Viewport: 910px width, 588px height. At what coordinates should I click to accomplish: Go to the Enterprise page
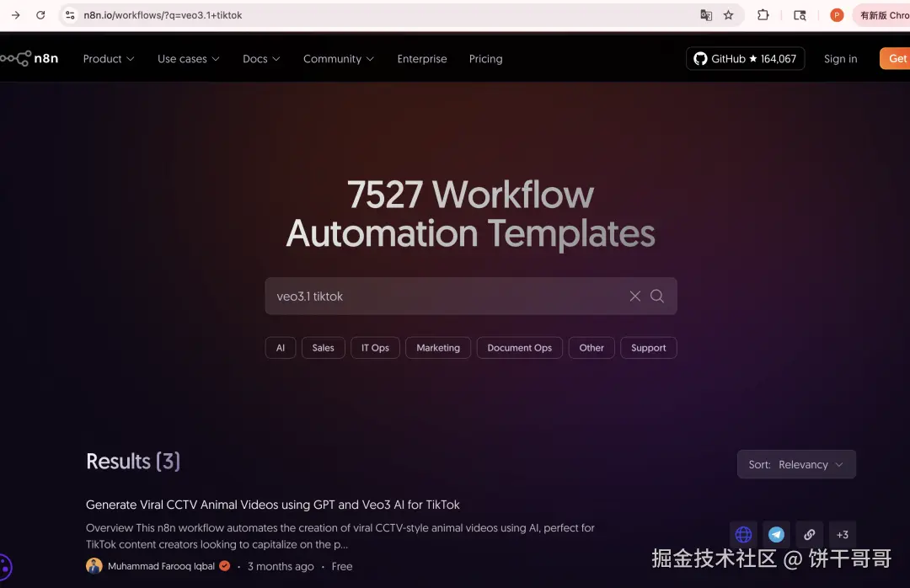pyautogui.click(x=422, y=59)
